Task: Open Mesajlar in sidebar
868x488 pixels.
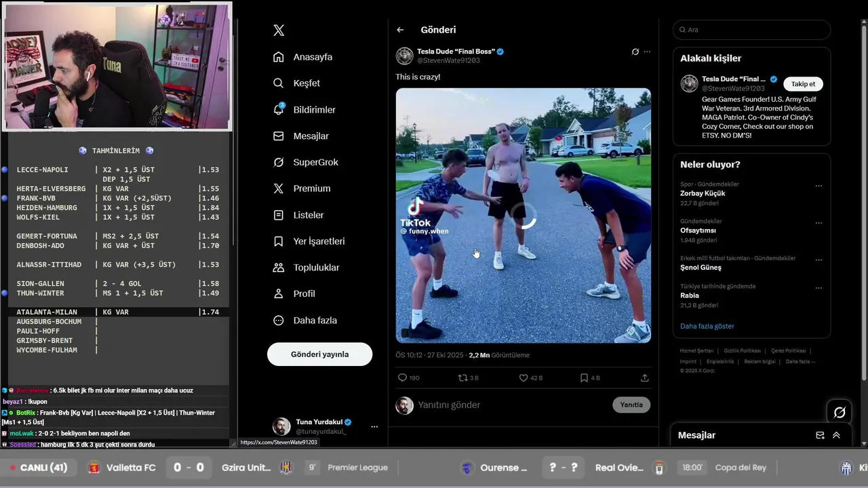Action: point(301,136)
